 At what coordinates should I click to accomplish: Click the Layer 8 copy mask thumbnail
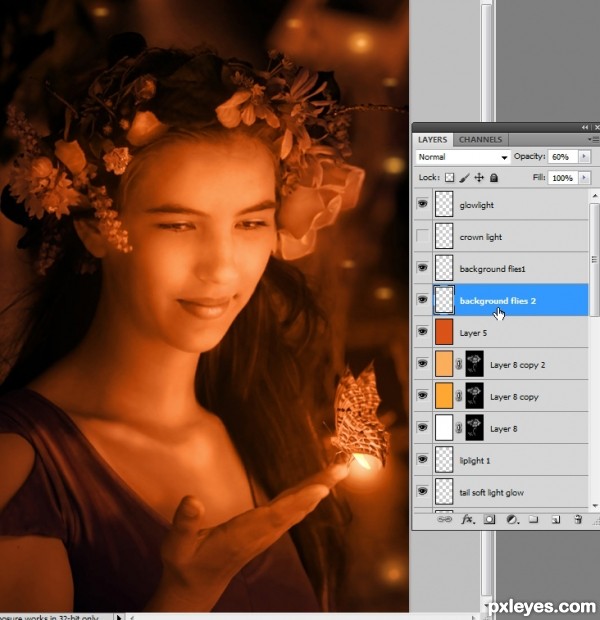point(474,395)
